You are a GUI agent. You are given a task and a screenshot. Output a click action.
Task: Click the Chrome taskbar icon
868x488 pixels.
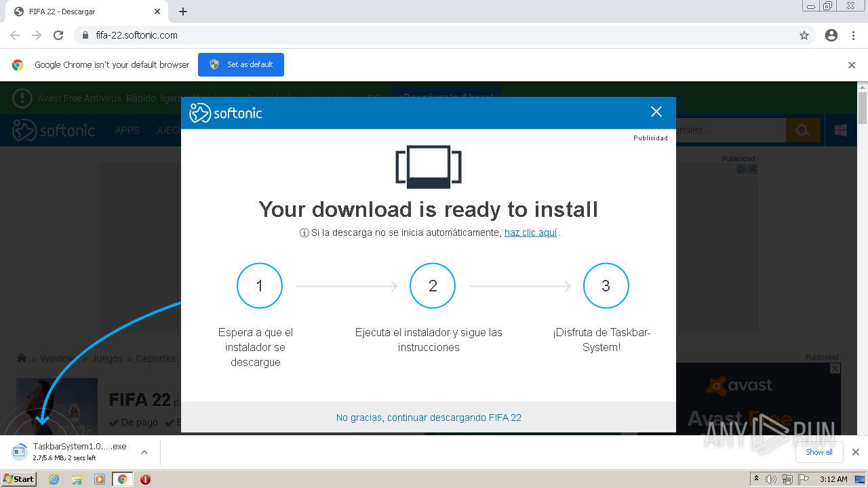pos(122,479)
